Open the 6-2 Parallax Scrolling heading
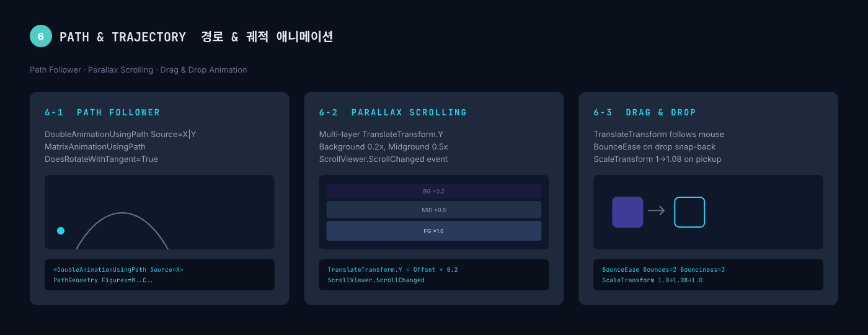Viewport: 868px width, 335px height. pos(392,112)
